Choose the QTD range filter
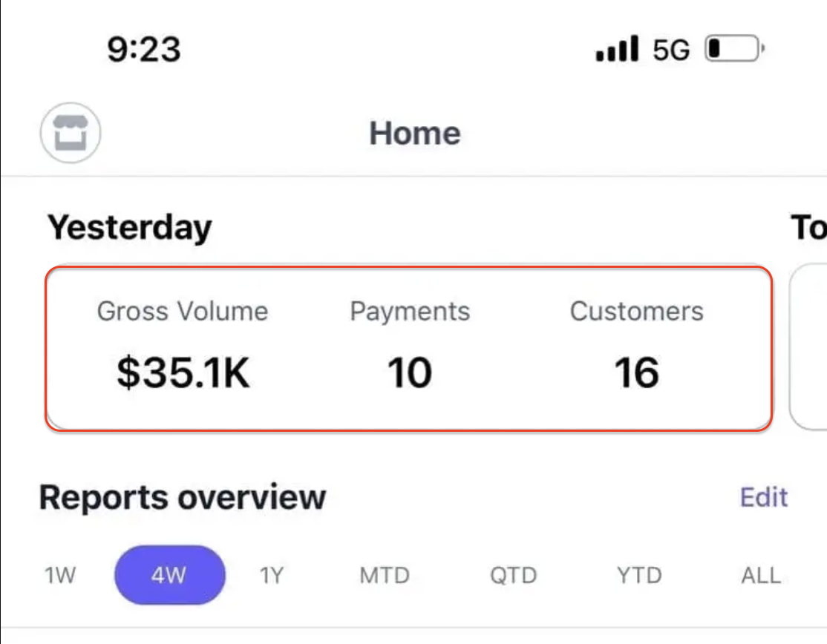Viewport: 827px width, 644px height. point(514,576)
